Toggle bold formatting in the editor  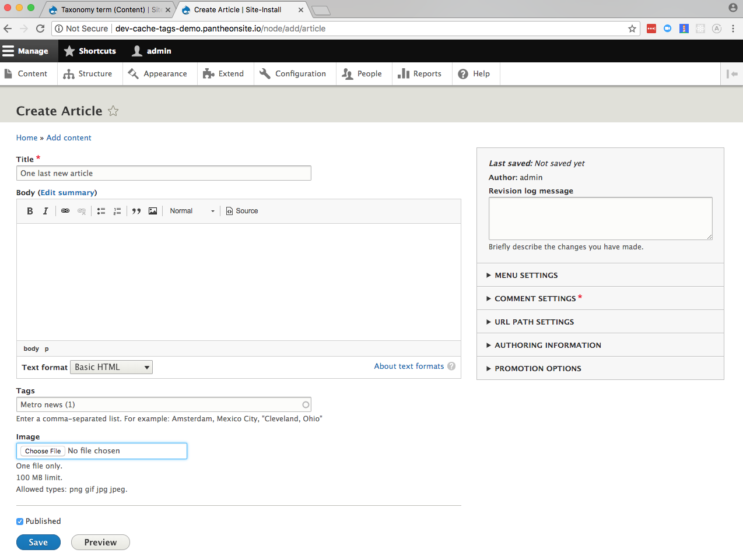(x=30, y=211)
